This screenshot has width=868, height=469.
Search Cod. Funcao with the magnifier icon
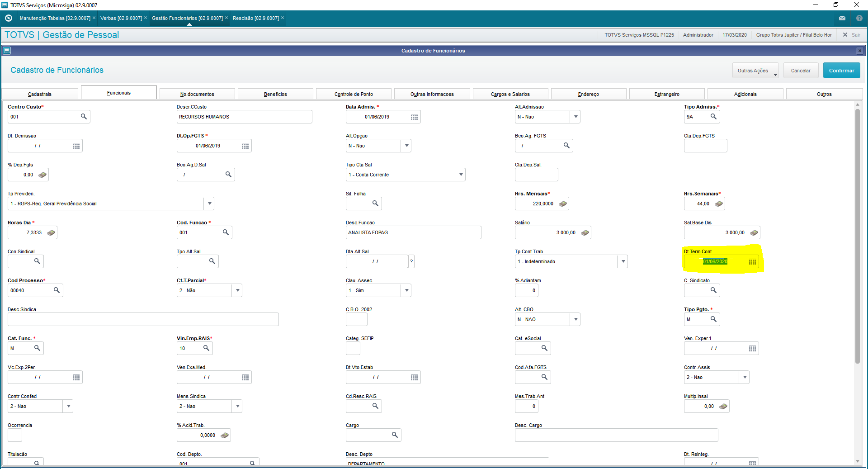tap(226, 232)
